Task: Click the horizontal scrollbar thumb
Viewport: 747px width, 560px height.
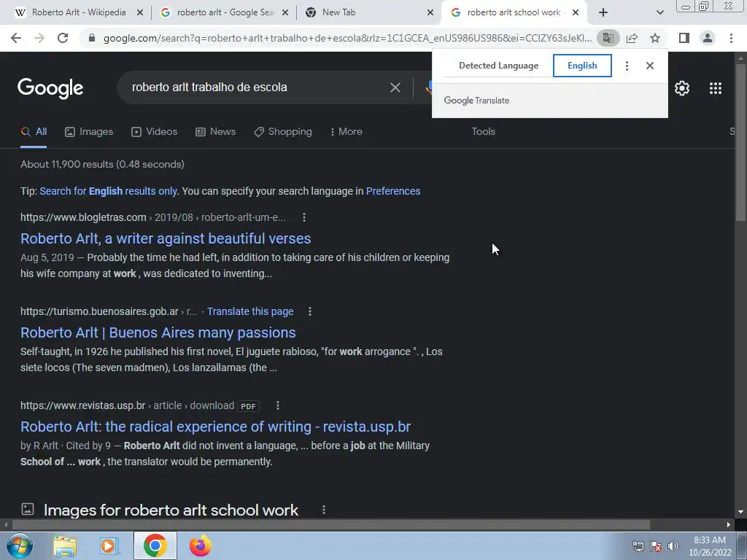Action: click(331, 525)
